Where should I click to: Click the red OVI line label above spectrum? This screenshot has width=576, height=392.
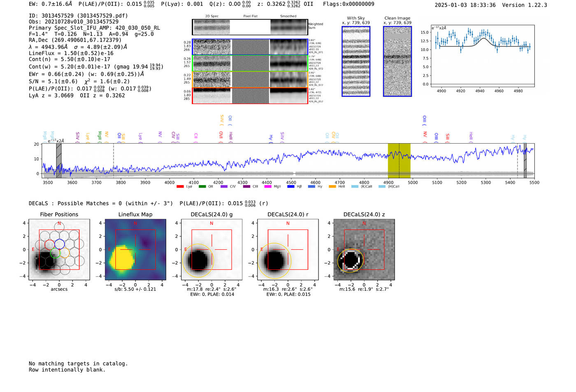click(x=221, y=137)
